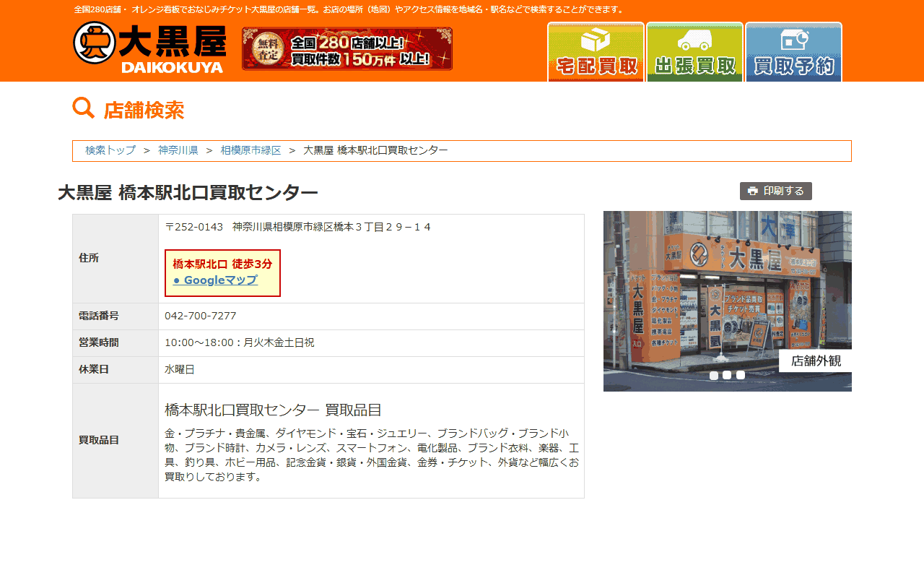Select the 宅配買取 button
924x578 pixels.
tap(596, 52)
